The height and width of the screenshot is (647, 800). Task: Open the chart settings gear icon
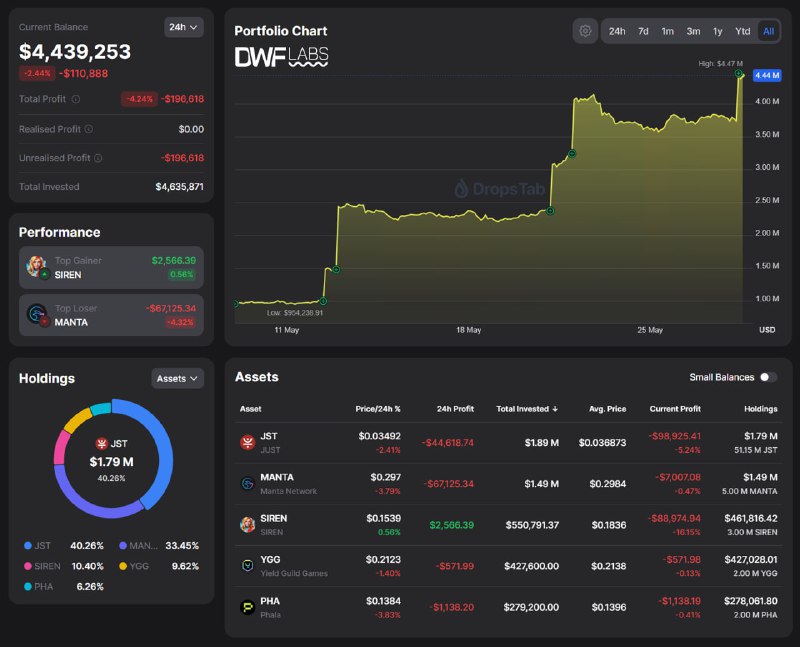coord(585,31)
